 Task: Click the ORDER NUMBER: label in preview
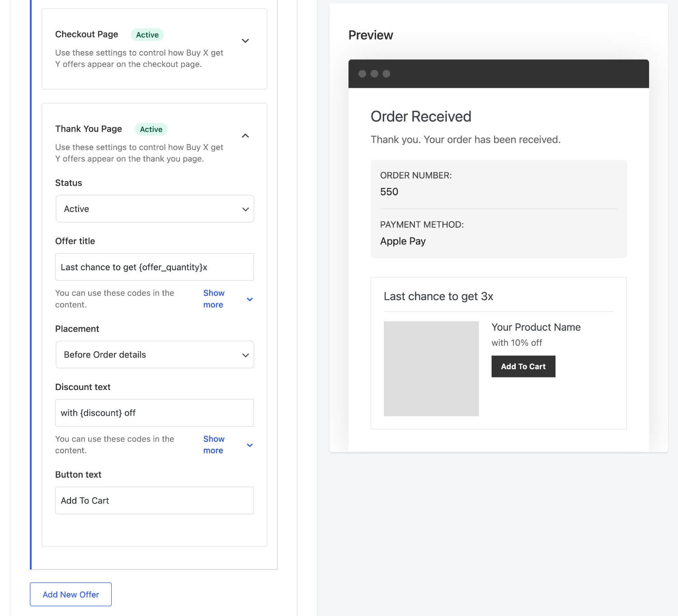point(416,175)
